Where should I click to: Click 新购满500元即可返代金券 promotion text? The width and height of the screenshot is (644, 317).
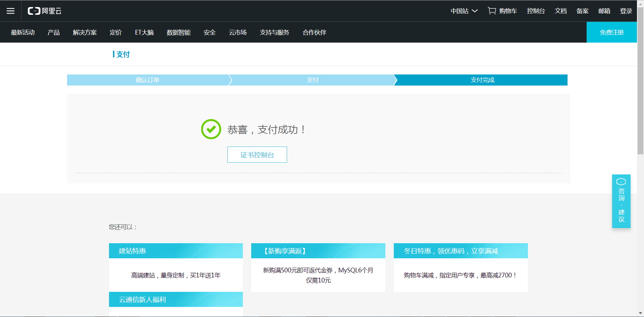(318, 275)
